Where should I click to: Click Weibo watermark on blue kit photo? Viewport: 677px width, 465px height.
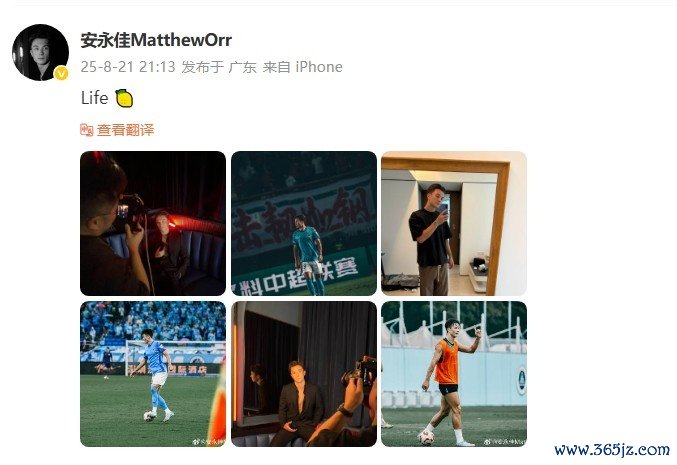209,442
